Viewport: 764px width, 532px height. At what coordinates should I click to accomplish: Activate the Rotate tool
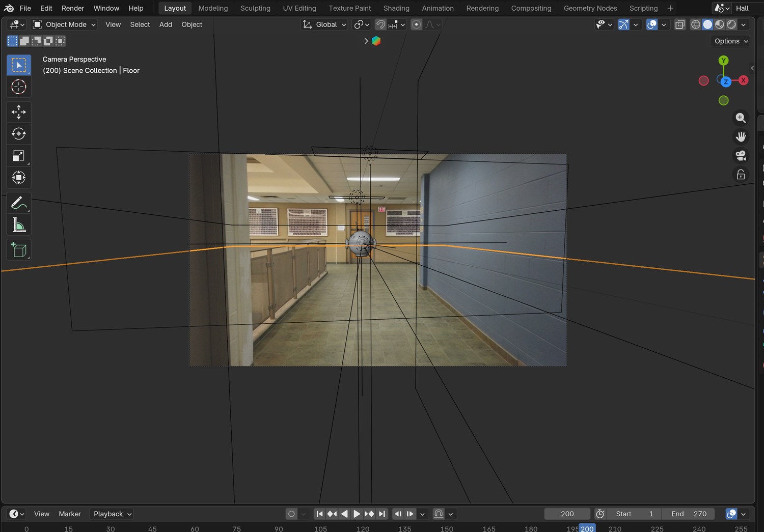click(x=19, y=134)
